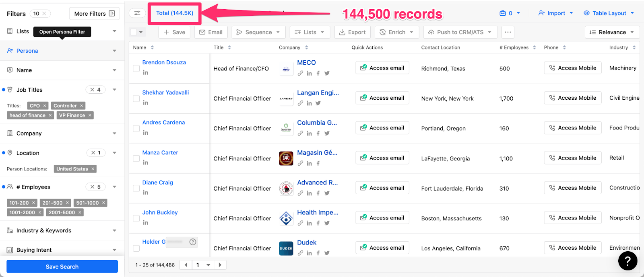Open the Enrich dropdown
The height and width of the screenshot is (277, 644).
(x=397, y=32)
